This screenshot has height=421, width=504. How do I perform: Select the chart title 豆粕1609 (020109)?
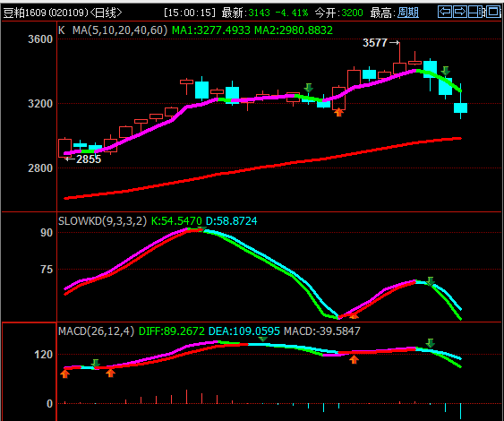46,13
